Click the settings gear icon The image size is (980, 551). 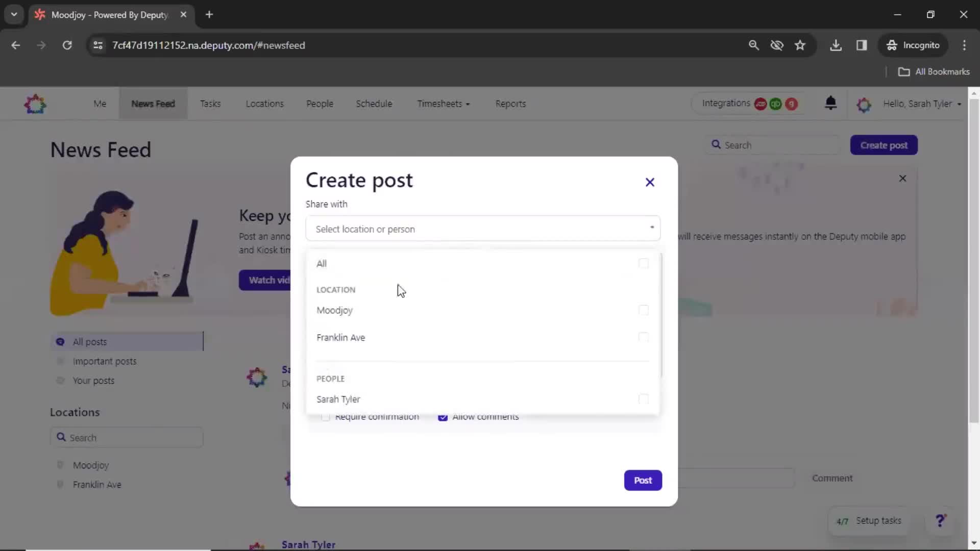click(x=864, y=104)
